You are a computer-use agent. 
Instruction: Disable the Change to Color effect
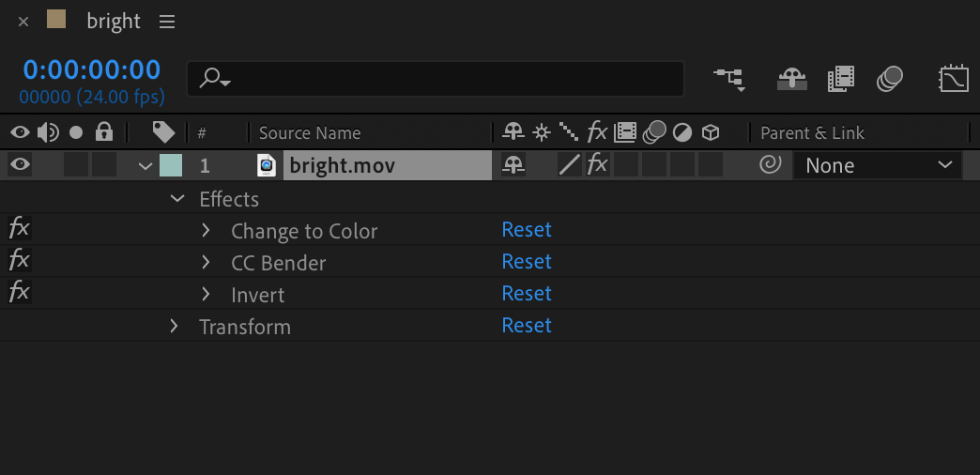(19, 229)
